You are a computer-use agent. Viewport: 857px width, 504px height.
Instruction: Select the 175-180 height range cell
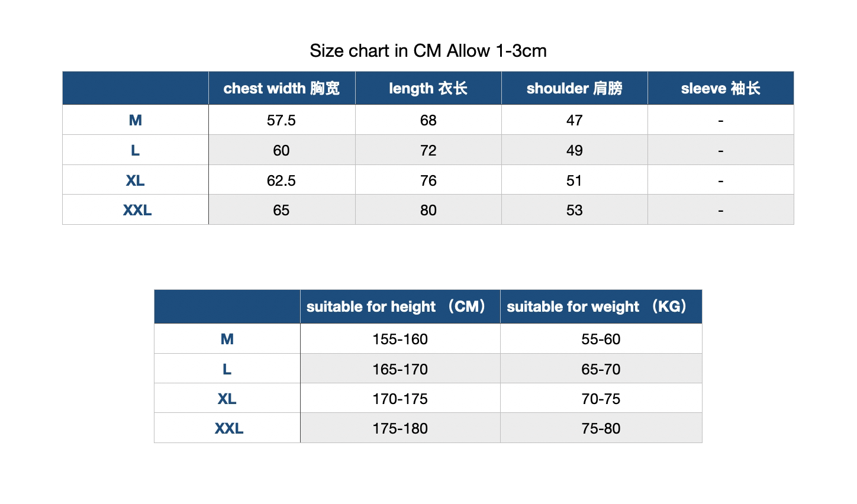tap(399, 429)
